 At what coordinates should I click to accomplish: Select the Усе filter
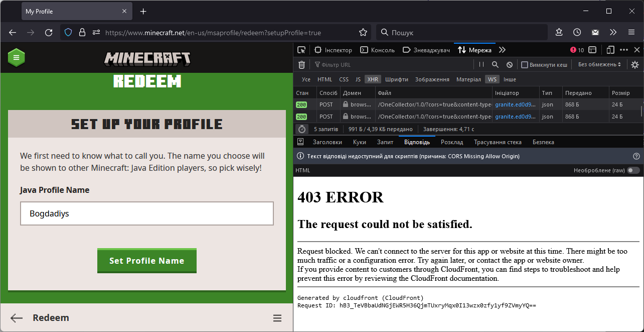pos(306,79)
